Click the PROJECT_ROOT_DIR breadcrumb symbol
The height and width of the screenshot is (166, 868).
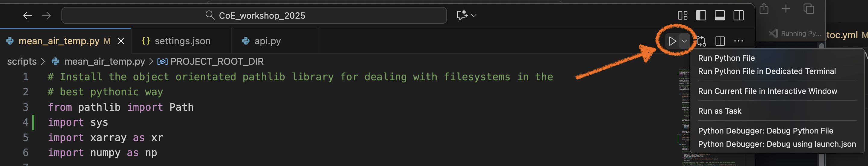[x=217, y=62]
